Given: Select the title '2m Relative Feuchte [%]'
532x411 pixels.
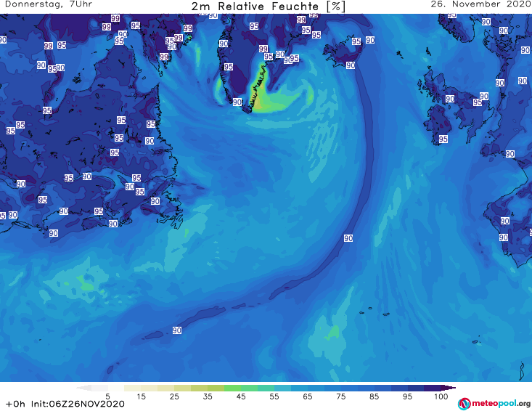Looking at the screenshot, I should [x=268, y=7].
